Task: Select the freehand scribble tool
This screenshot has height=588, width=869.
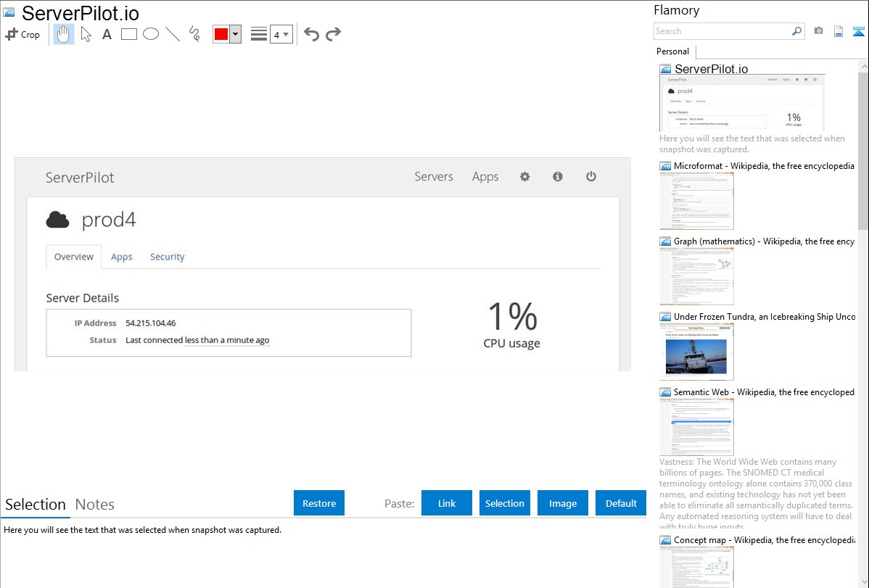Action: (x=194, y=34)
